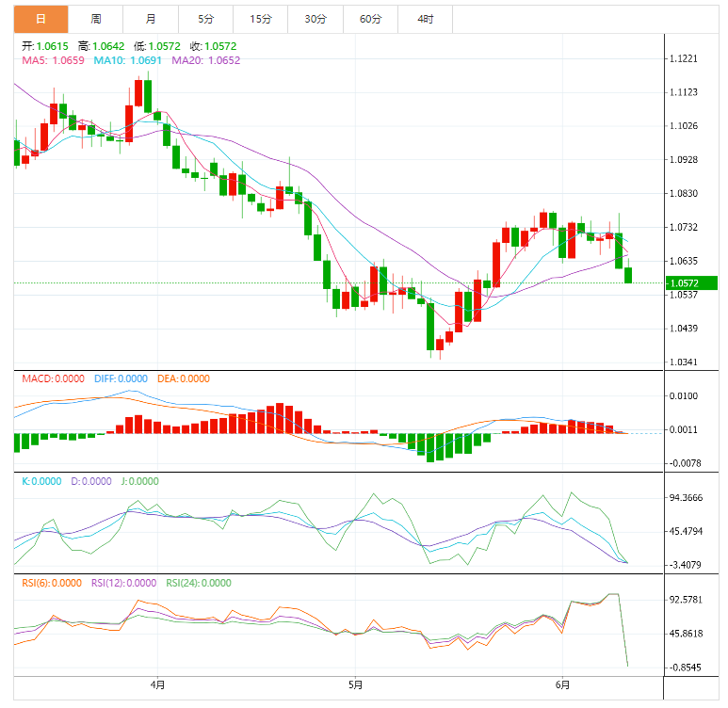Viewport: 728px width, 708px height.
Task: Click the MA5: 1.0659 label
Action: 53,60
